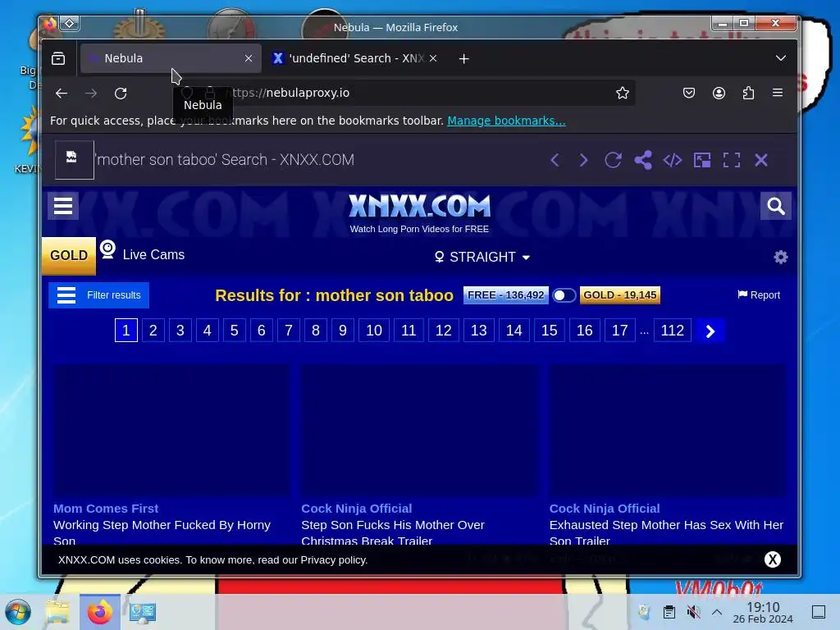Expand STRAIGHT orientation dropdown

point(482,257)
